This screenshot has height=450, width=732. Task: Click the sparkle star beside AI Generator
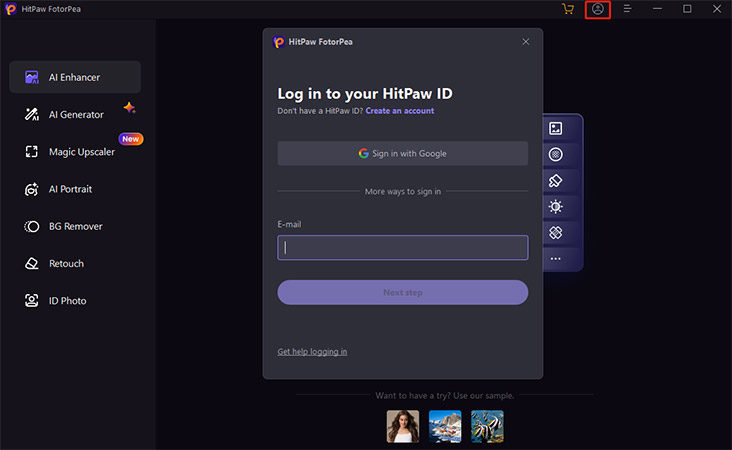click(x=129, y=108)
